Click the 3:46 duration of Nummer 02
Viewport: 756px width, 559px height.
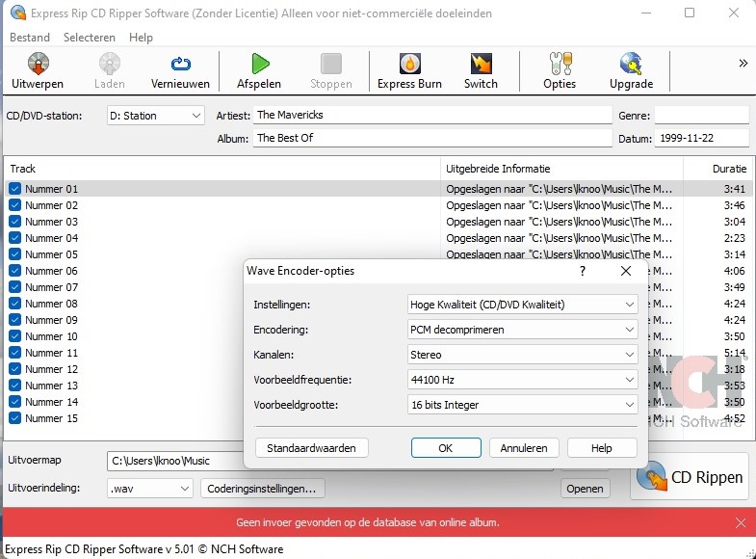[x=734, y=205]
